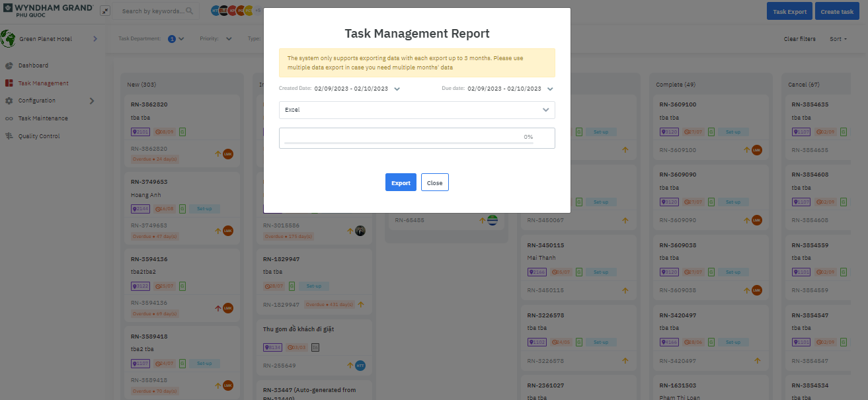Open the Due date range dropdown
Image resolution: width=868 pixels, height=400 pixels.
pos(549,89)
